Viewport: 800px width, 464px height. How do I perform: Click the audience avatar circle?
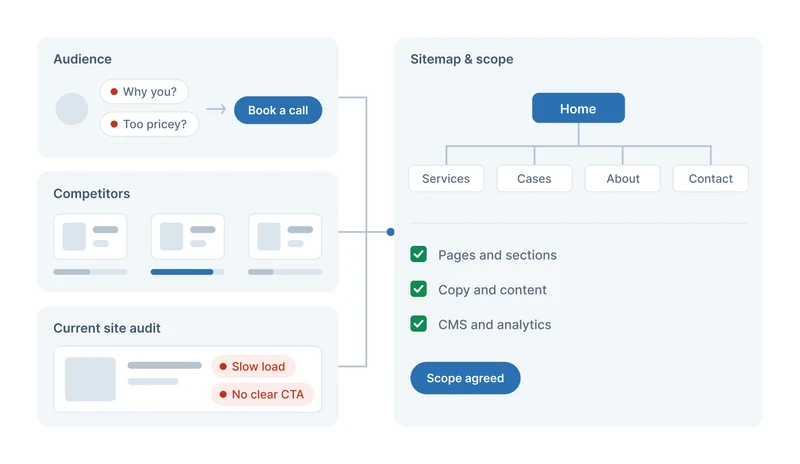(x=72, y=109)
